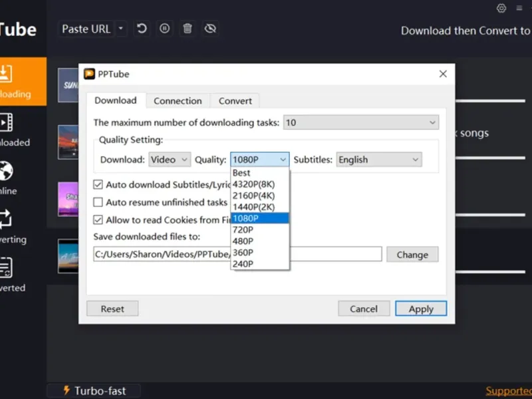Uncheck Allow to read Cookies checkbox
Screen dimensions: 532x399
point(98,220)
